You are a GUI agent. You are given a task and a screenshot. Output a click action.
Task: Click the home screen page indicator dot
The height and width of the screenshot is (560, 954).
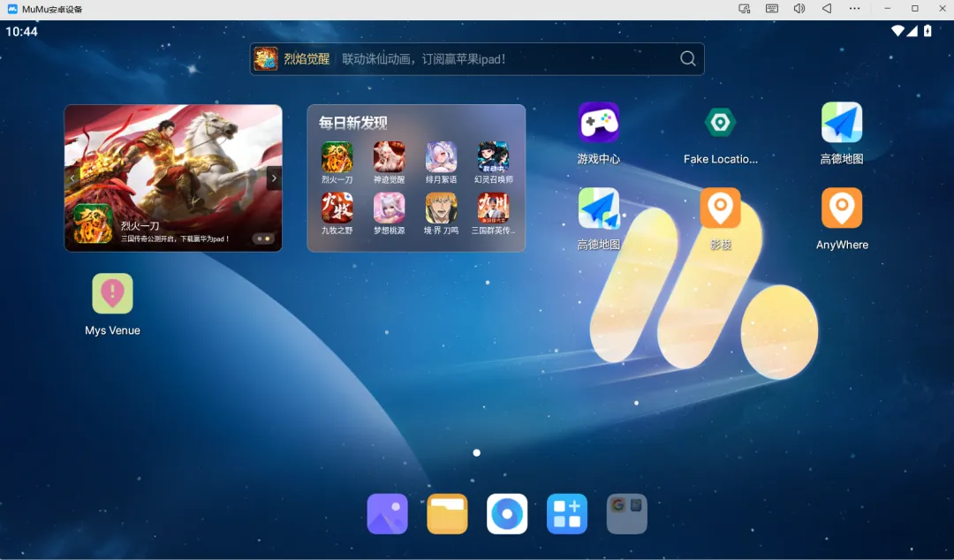tap(477, 453)
